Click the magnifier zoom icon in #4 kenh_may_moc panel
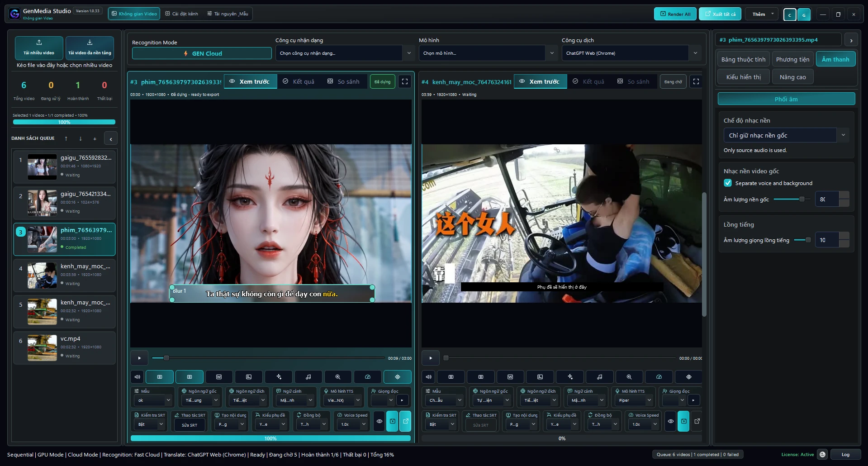The image size is (868, 466). coord(629,376)
